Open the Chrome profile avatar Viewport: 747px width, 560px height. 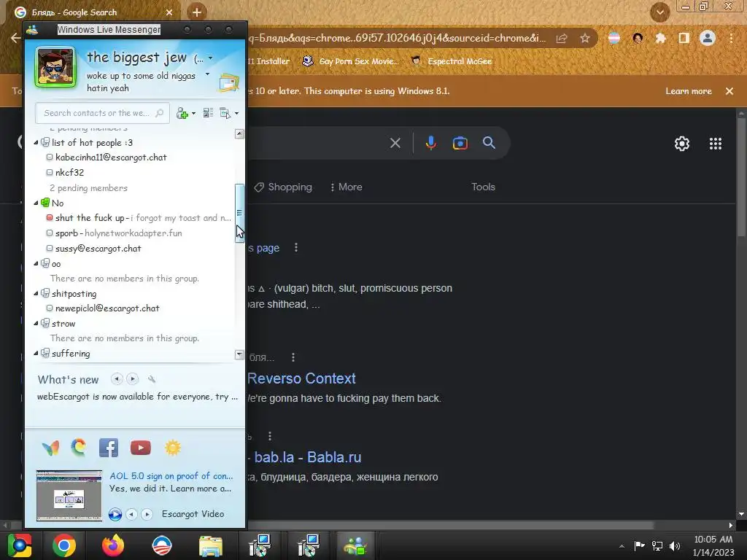point(708,38)
